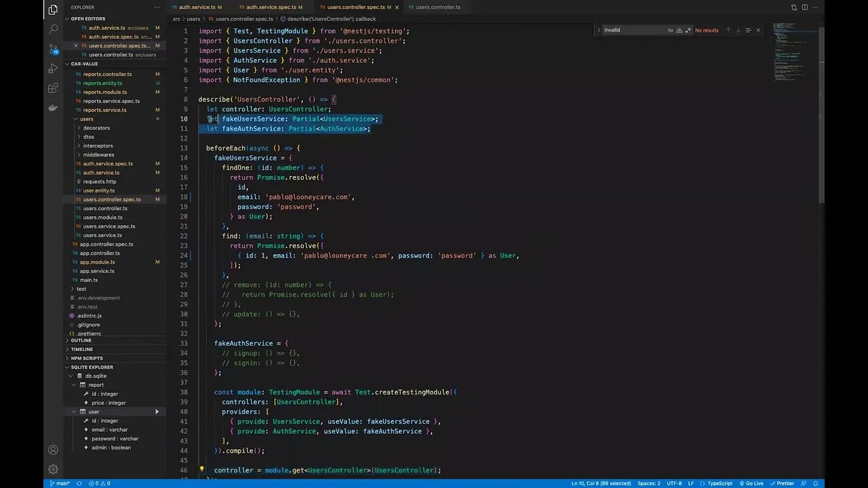Click the code minimap preview
Screen dimensions: 868x488
coord(794,54)
